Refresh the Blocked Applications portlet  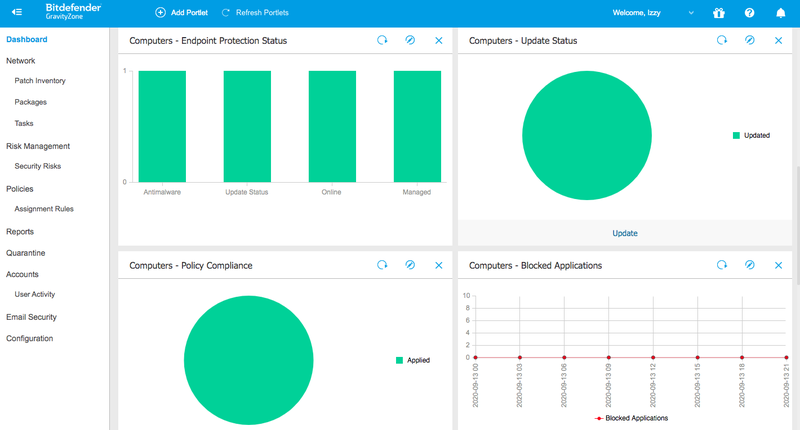(x=721, y=265)
